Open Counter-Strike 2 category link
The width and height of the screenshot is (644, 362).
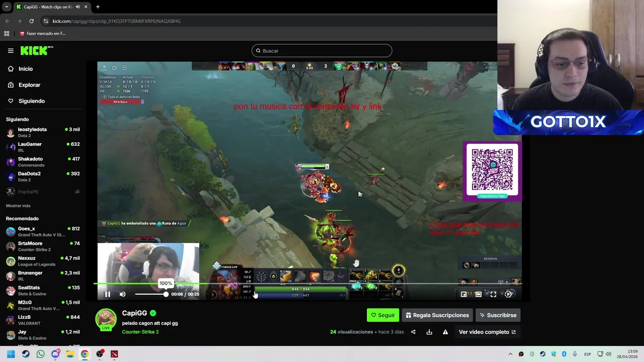point(140,332)
